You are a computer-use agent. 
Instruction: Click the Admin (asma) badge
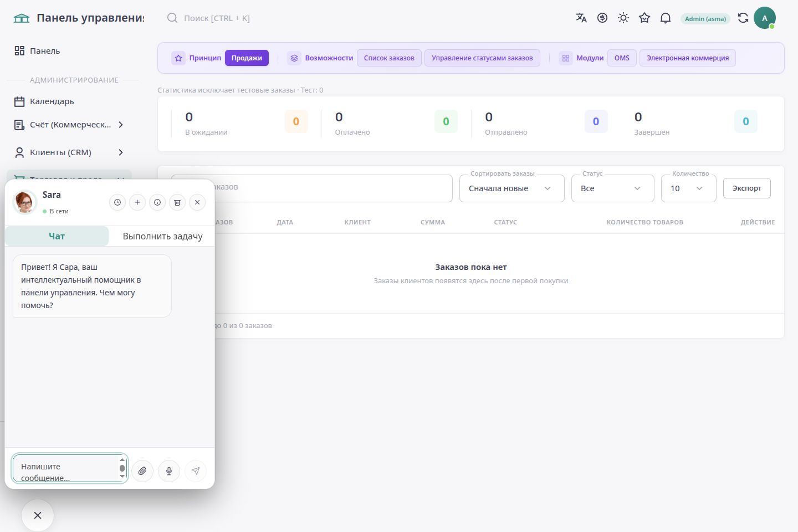click(705, 18)
